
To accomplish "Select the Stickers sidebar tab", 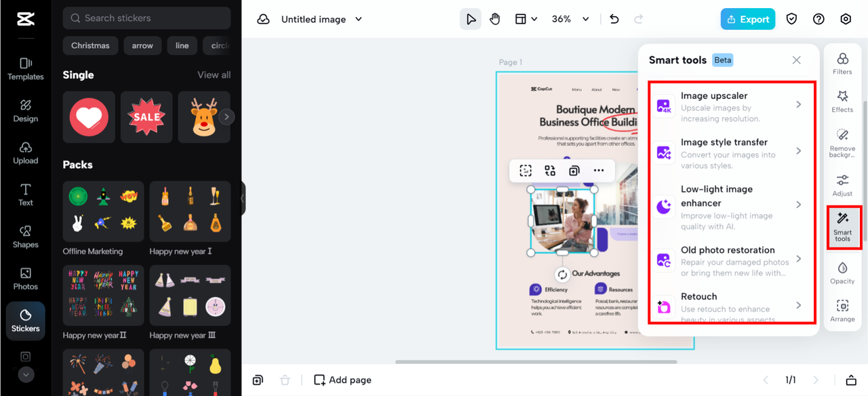I will coord(26,321).
